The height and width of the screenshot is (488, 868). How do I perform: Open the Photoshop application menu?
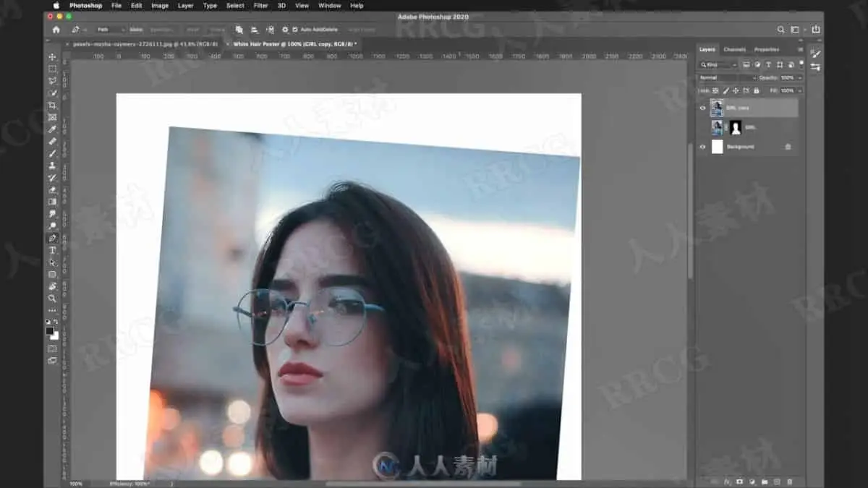coord(86,5)
